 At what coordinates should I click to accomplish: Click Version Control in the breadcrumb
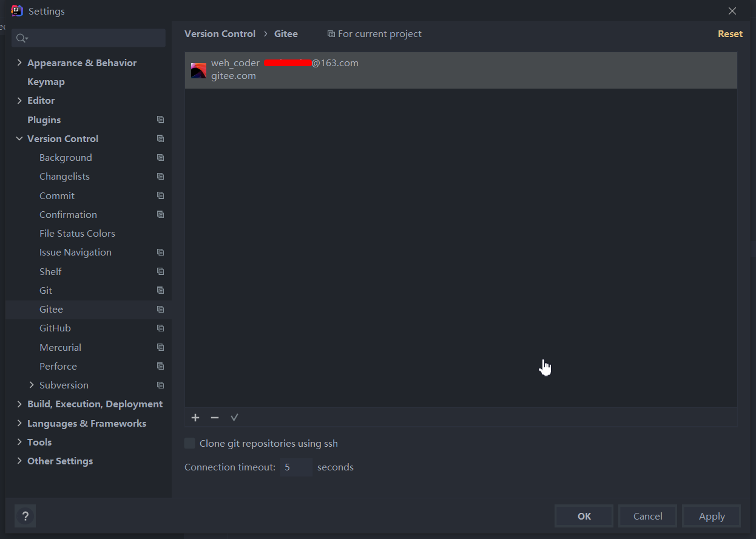click(x=220, y=34)
